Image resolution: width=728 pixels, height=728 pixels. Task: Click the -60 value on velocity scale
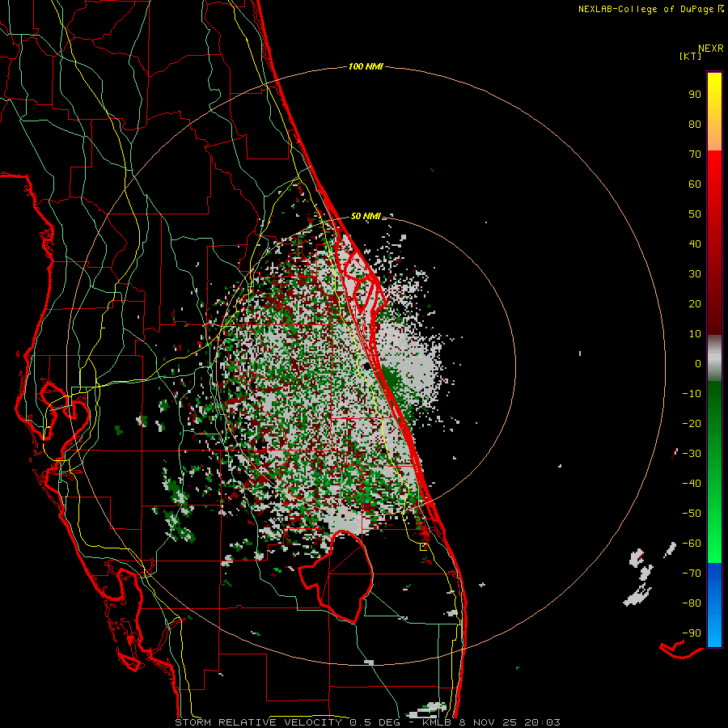point(692,544)
